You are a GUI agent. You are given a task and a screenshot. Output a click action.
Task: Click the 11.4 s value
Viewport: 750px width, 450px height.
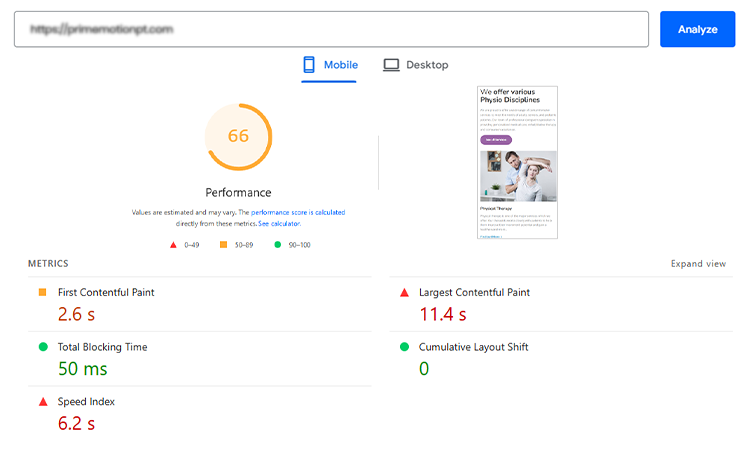[443, 314]
